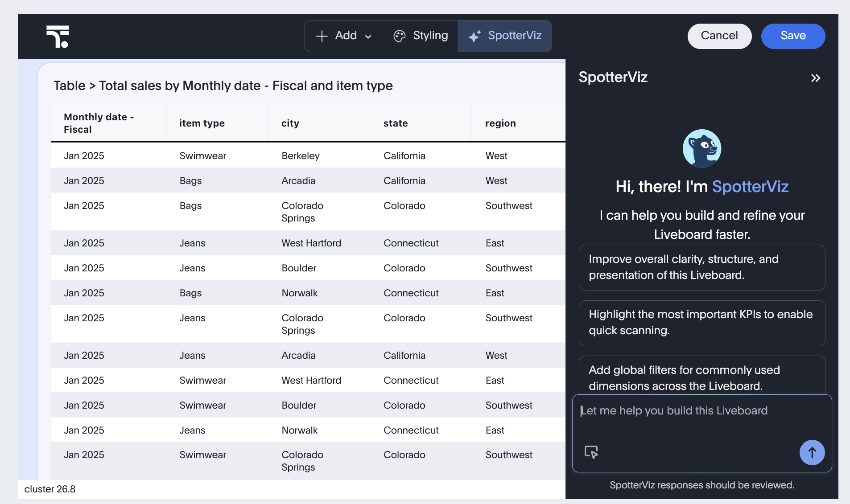The image size is (850, 504).
Task: Save the Liveboard
Action: pos(793,36)
